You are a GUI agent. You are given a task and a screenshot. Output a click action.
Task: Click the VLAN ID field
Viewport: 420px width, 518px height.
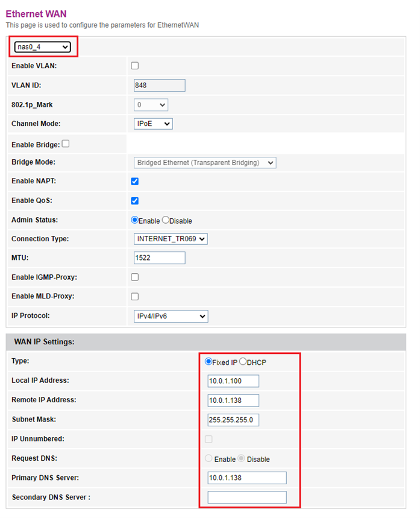pos(159,85)
